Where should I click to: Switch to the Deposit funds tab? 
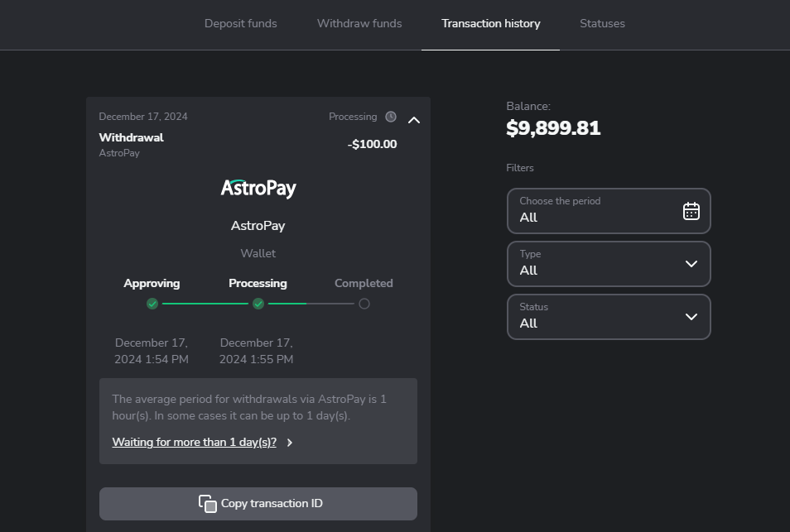point(241,23)
